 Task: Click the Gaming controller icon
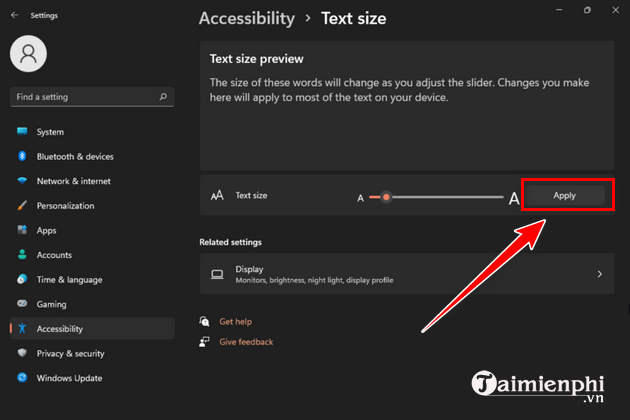click(21, 304)
